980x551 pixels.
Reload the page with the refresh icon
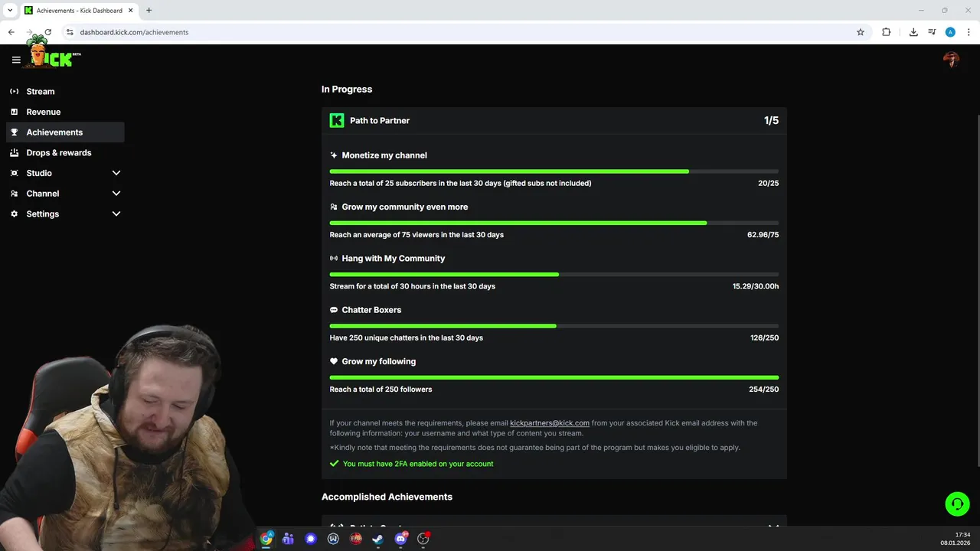pos(47,32)
